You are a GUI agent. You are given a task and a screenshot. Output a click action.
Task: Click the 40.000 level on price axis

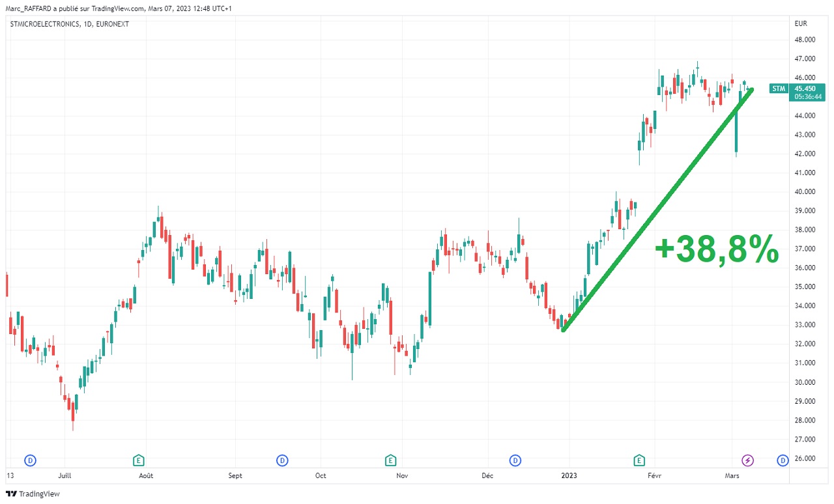click(x=805, y=191)
